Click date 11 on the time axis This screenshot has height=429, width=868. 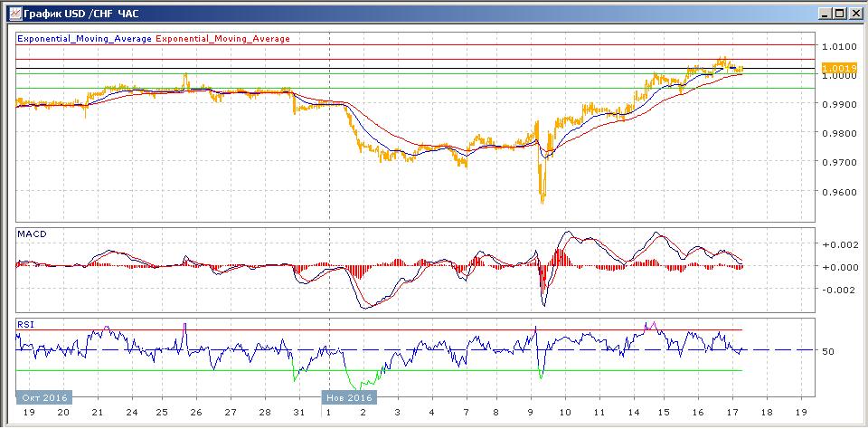point(599,413)
